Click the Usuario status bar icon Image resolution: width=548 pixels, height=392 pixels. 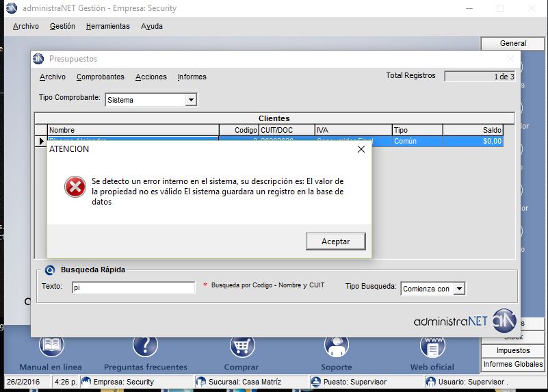(x=431, y=382)
